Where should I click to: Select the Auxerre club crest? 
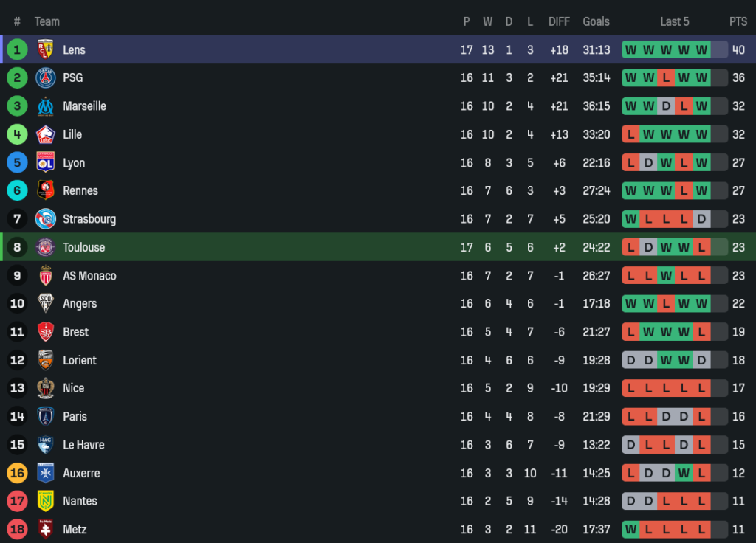coord(46,473)
